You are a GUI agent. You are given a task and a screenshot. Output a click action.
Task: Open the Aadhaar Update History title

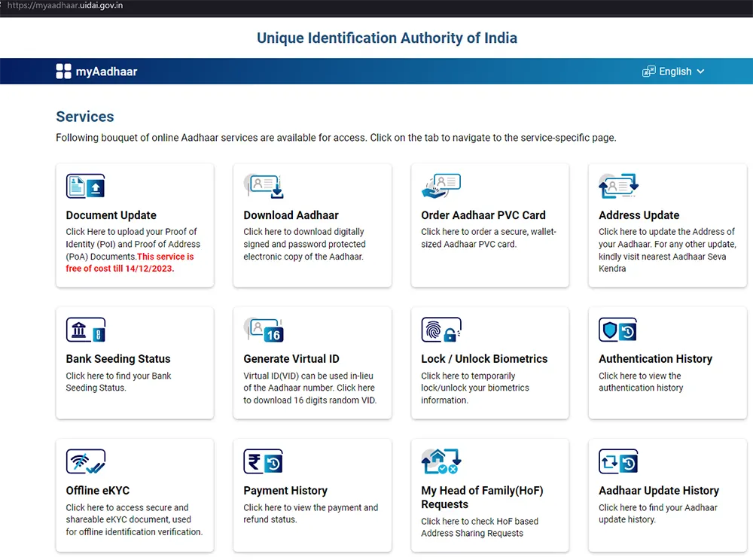658,491
